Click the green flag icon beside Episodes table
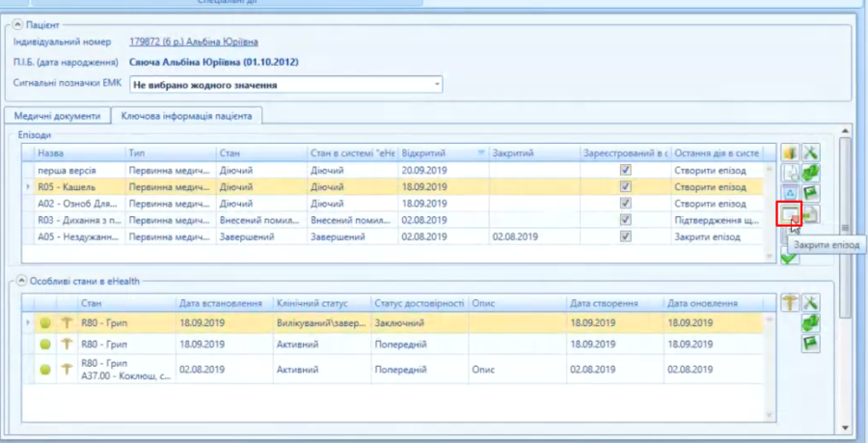Viewport: 868px width, 443px height. 811,193
